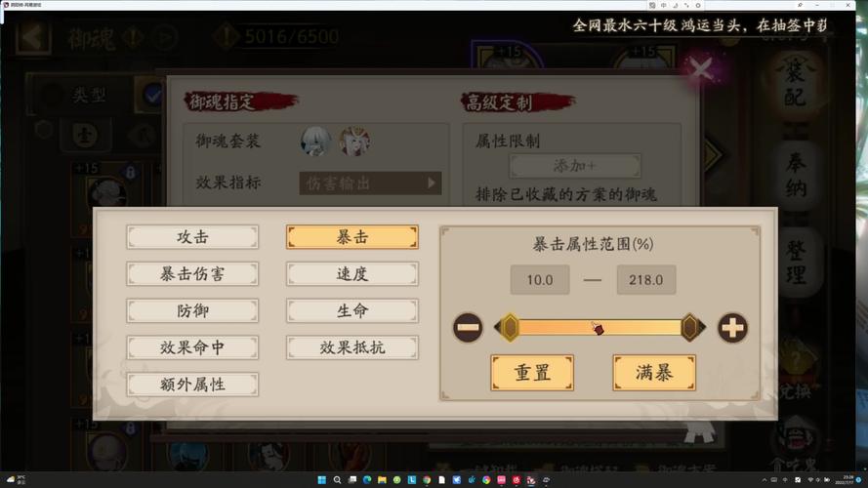Expand the 伤害输出 effect dropdown
The width and height of the screenshot is (868, 488).
tap(370, 183)
